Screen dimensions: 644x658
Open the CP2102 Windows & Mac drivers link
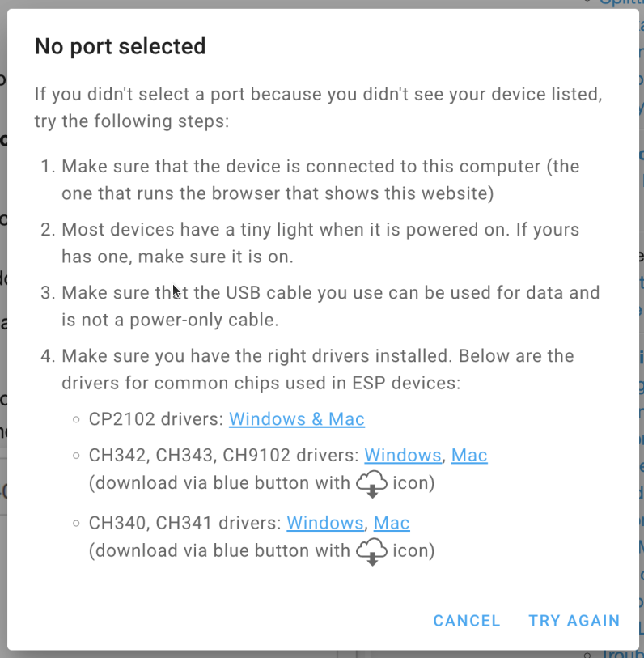click(x=297, y=419)
